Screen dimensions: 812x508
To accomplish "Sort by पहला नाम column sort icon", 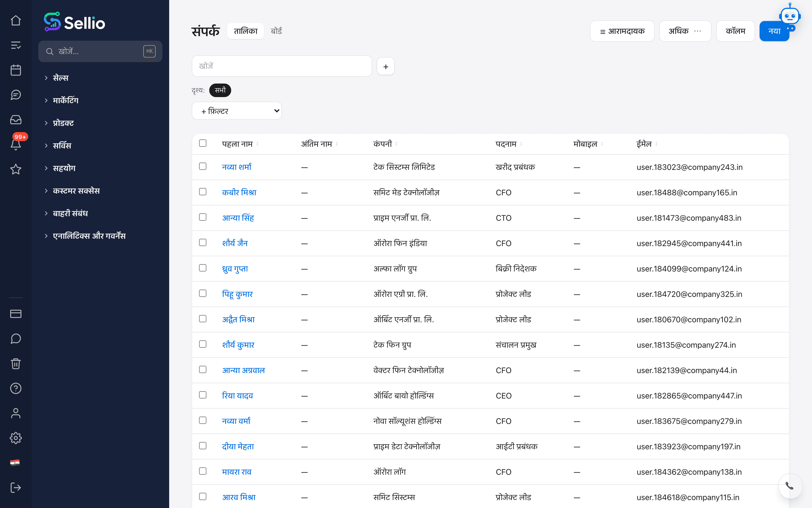I will pyautogui.click(x=257, y=144).
